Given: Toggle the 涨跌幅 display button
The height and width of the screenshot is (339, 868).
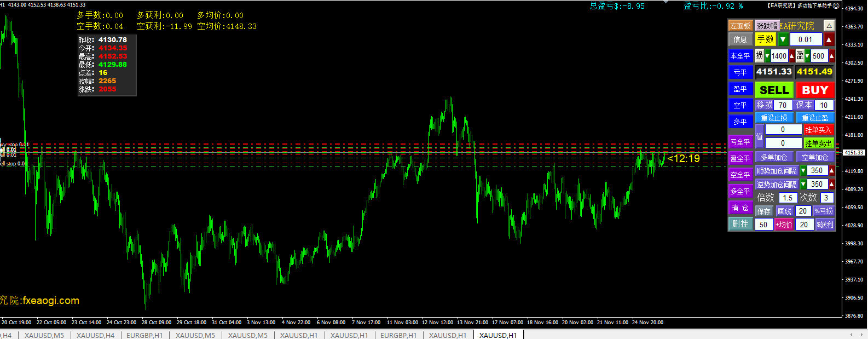Looking at the screenshot, I should click(767, 26).
